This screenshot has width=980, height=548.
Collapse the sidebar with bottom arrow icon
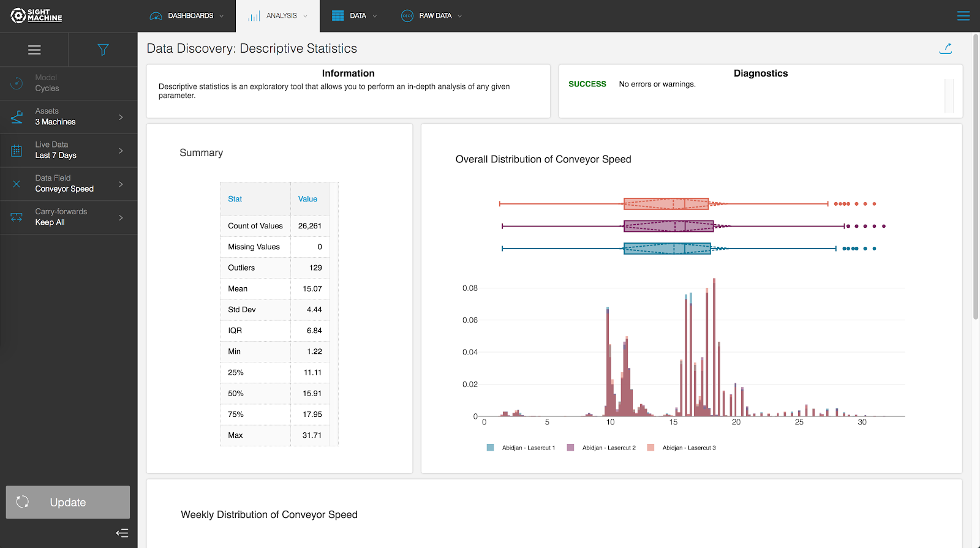[x=122, y=533]
